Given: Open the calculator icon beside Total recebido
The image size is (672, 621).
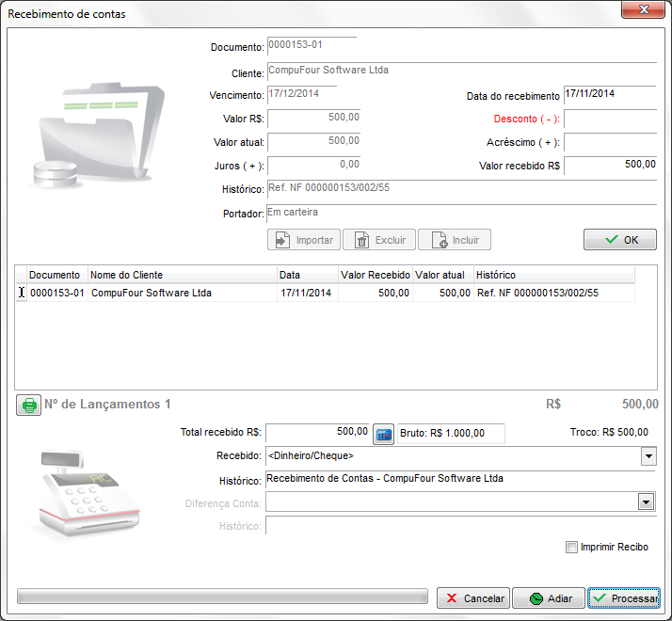Looking at the screenshot, I should pyautogui.click(x=383, y=434).
